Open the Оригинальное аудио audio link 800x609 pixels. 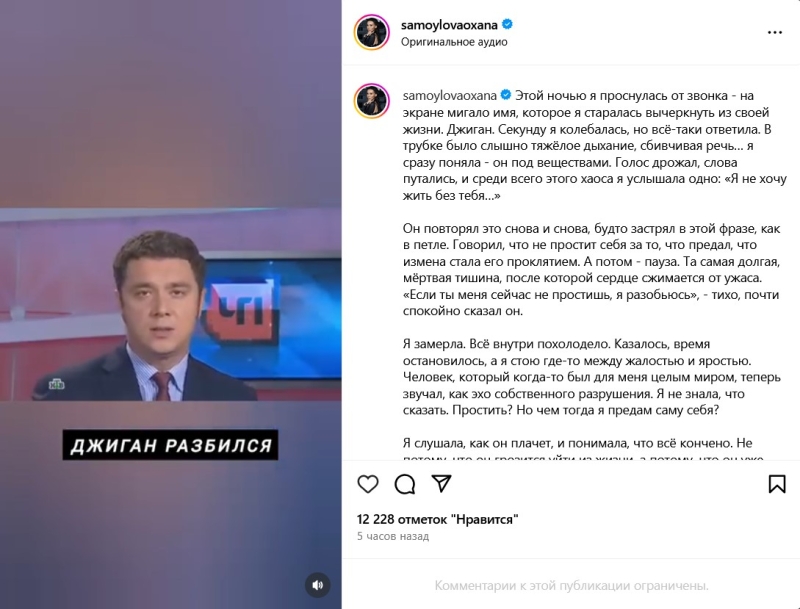[454, 42]
